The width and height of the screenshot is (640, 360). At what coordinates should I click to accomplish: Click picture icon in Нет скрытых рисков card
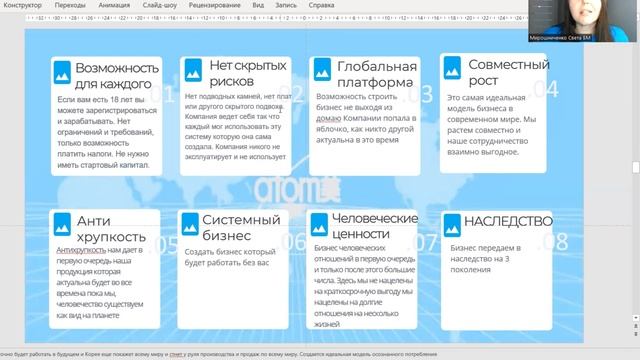click(x=193, y=70)
